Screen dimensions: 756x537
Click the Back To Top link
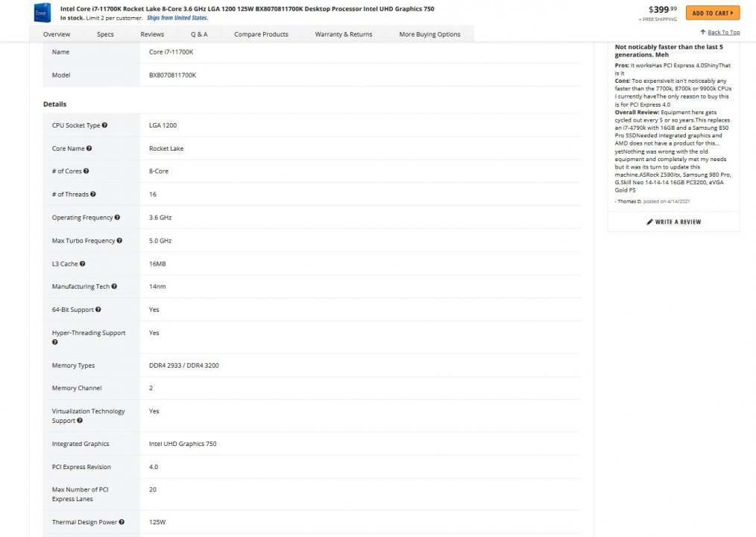723,31
